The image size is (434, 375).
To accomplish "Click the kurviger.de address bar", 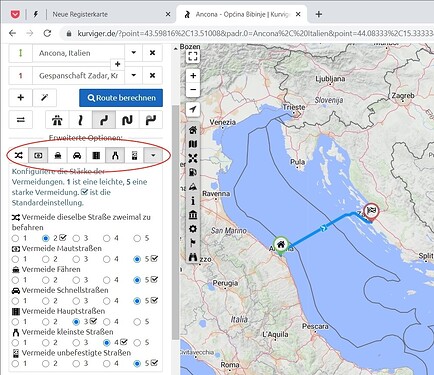I will (x=247, y=33).
